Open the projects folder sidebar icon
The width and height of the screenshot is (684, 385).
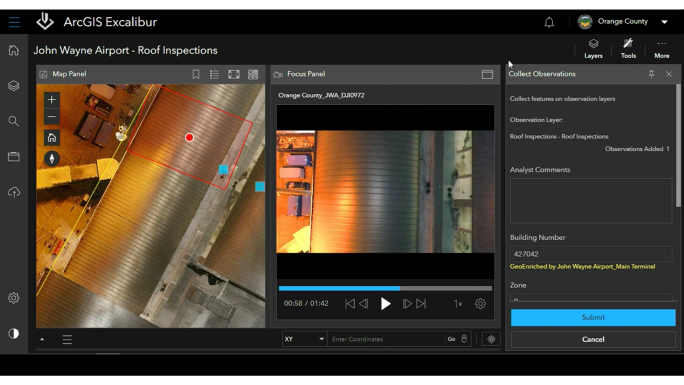(14, 157)
